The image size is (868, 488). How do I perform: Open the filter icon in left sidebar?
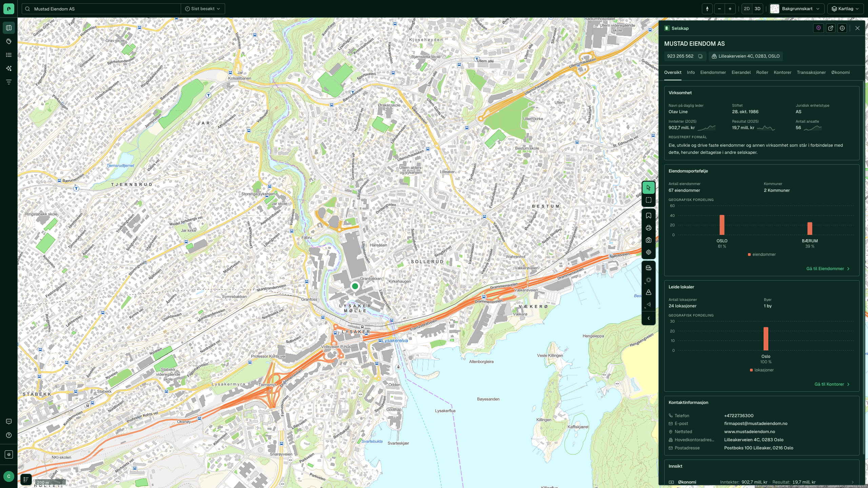9,82
